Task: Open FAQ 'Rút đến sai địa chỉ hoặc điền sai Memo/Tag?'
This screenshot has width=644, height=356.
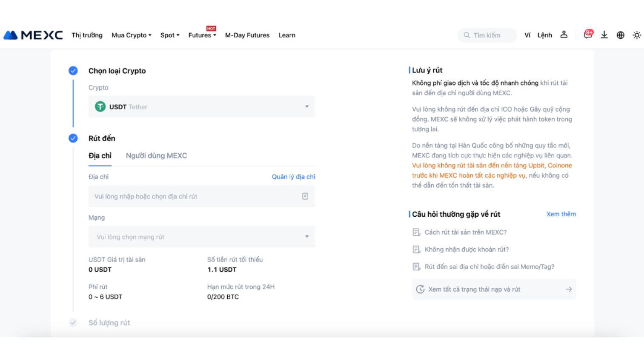Action: pos(489,267)
